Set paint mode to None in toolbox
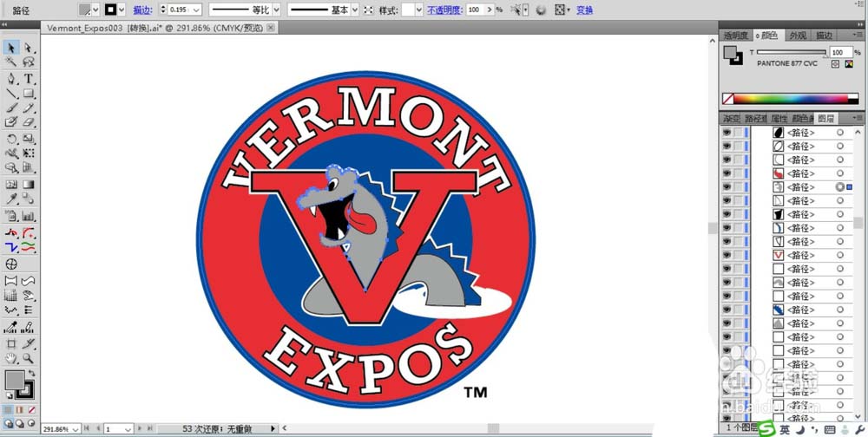 tap(31, 410)
